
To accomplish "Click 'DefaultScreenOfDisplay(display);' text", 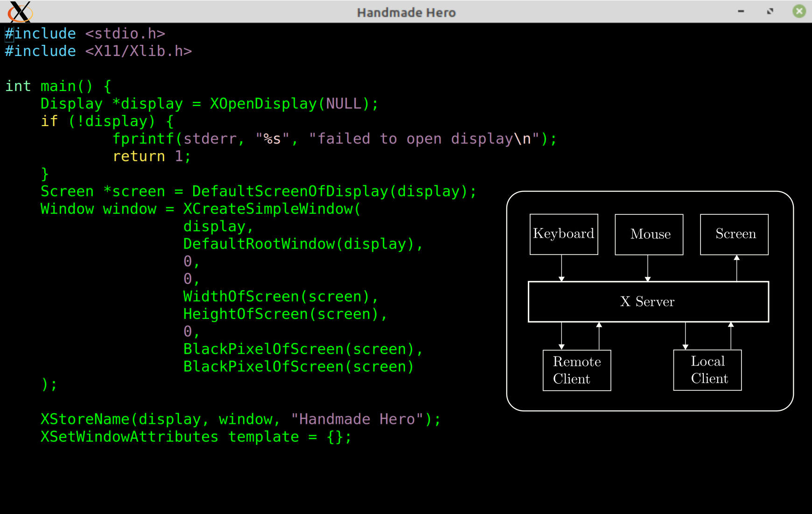I will pyautogui.click(x=334, y=191).
